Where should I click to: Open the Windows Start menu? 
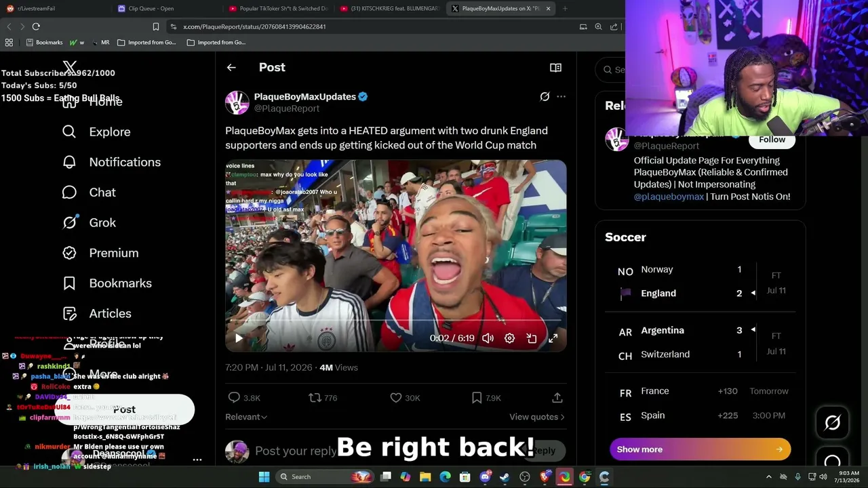(264, 476)
